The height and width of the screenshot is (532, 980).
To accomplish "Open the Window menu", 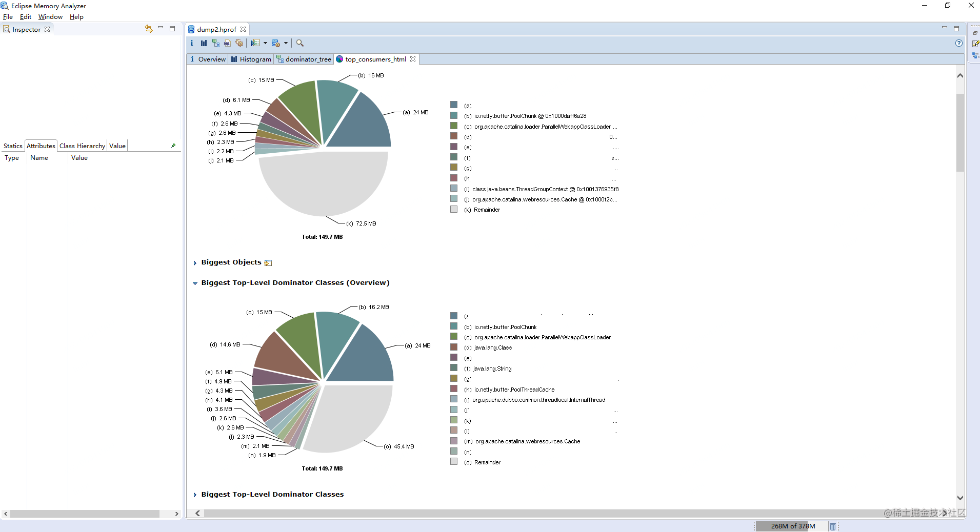I will [x=50, y=17].
